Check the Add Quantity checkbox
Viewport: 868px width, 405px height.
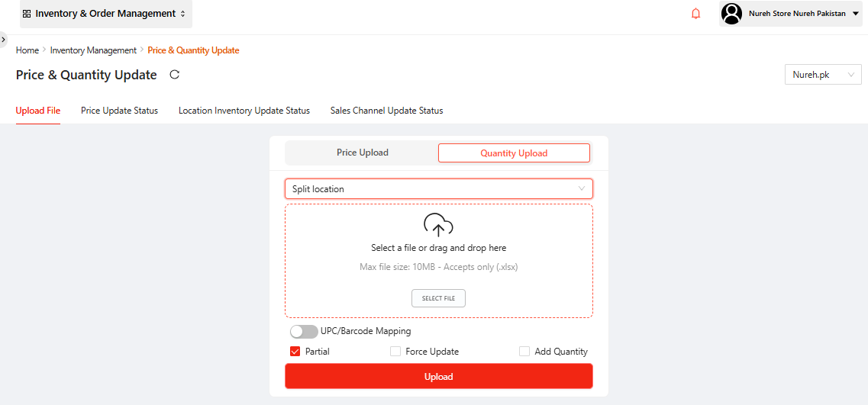(x=524, y=352)
